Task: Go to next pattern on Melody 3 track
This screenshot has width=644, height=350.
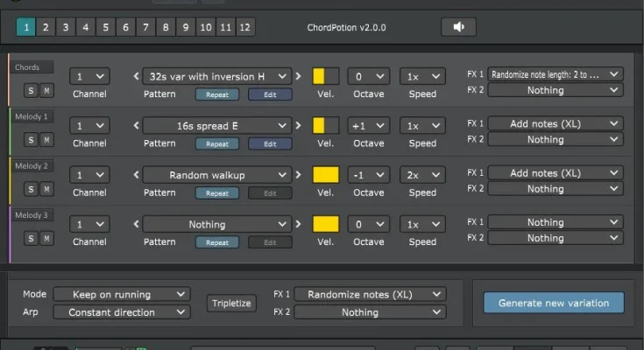Action: coord(299,224)
